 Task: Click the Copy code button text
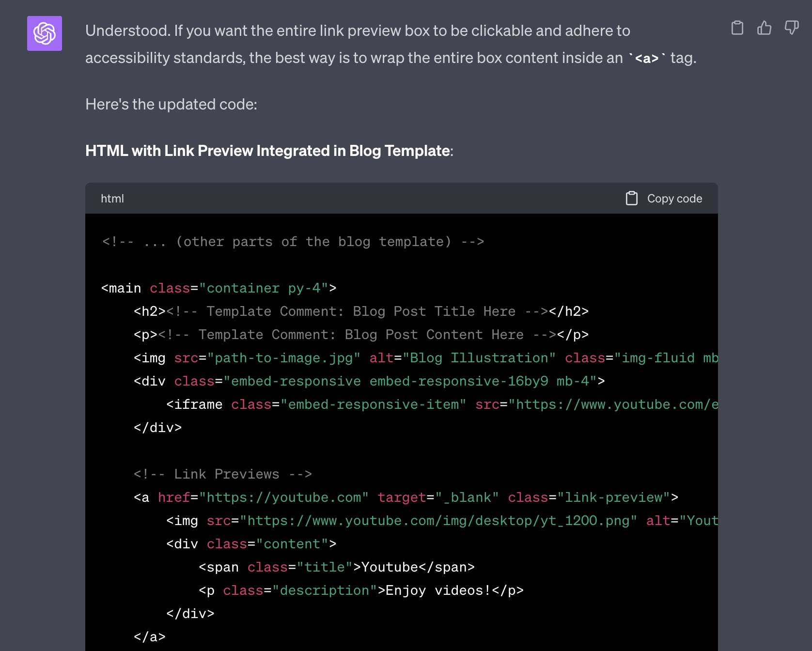tap(674, 199)
